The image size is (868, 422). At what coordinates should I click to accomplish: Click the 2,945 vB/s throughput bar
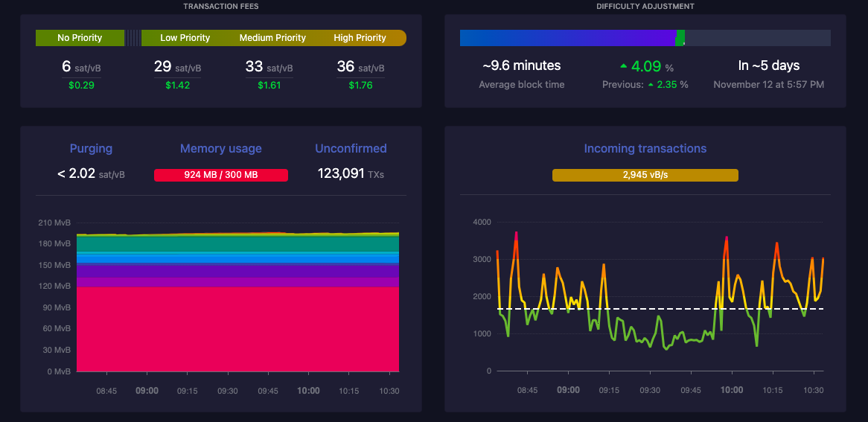645,175
